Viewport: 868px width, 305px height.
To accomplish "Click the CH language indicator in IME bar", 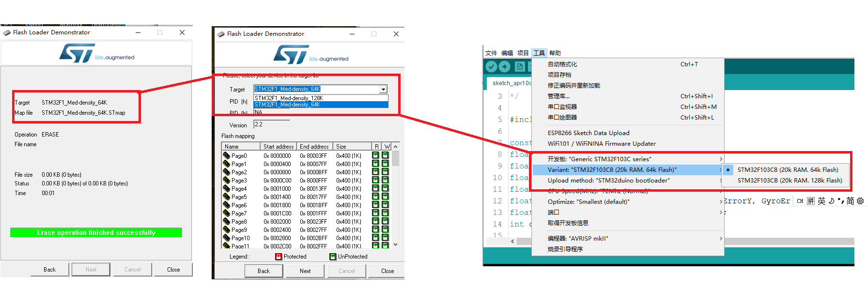I will 800,201.
